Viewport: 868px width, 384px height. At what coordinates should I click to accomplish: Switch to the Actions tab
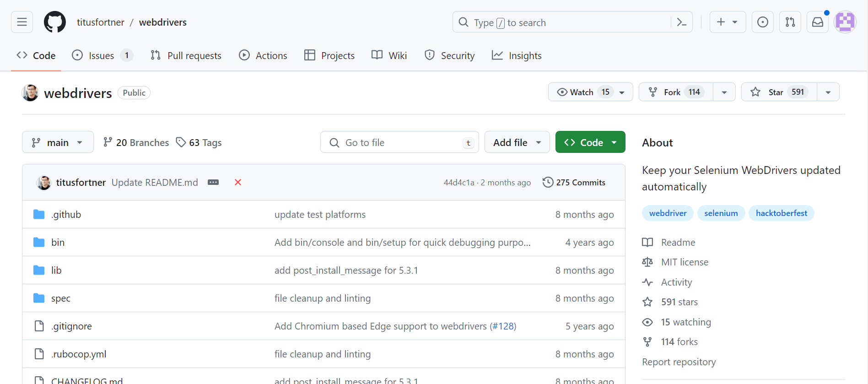[x=263, y=55]
